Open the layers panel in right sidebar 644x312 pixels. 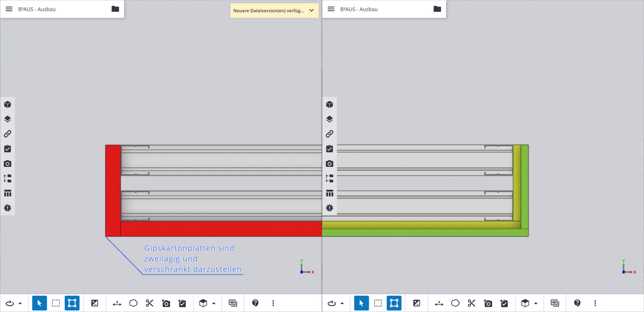330,119
